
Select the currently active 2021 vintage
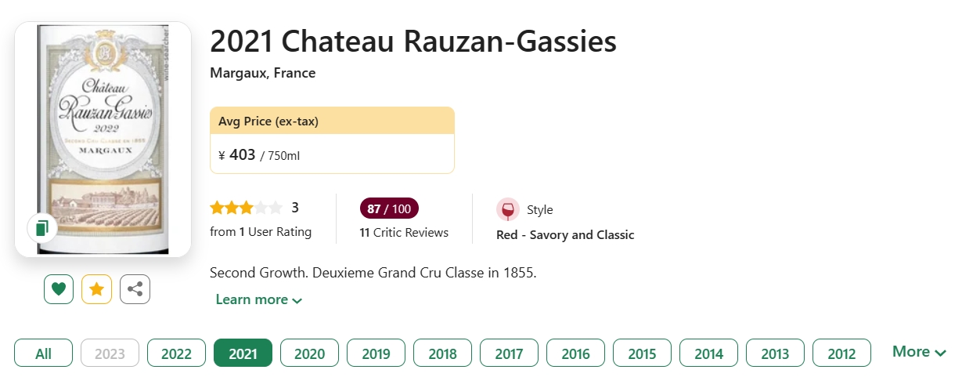tap(243, 353)
